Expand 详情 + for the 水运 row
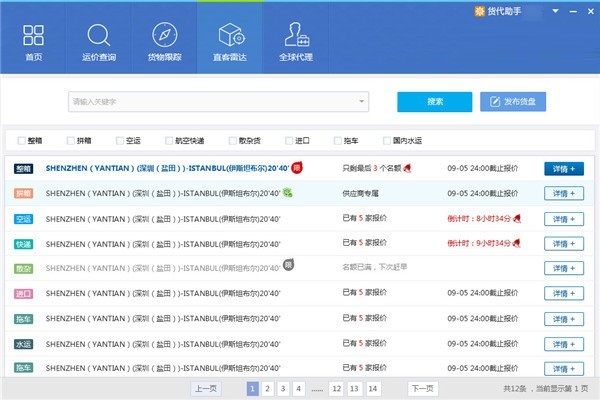 point(564,344)
